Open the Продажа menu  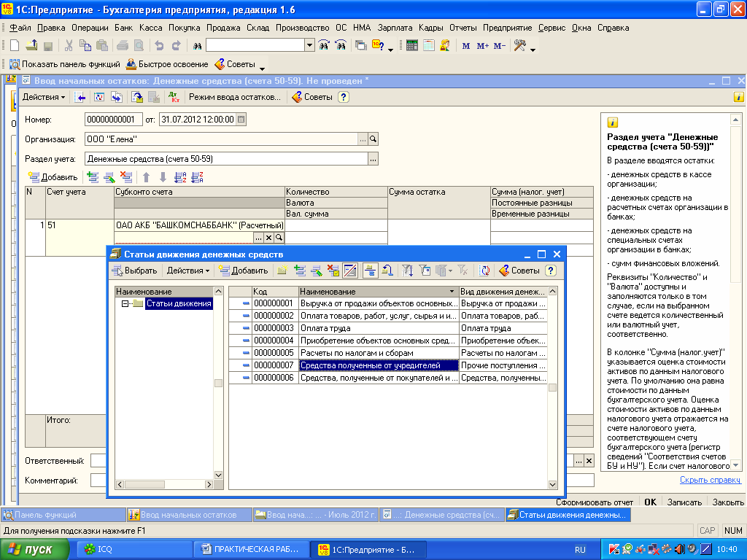(223, 28)
